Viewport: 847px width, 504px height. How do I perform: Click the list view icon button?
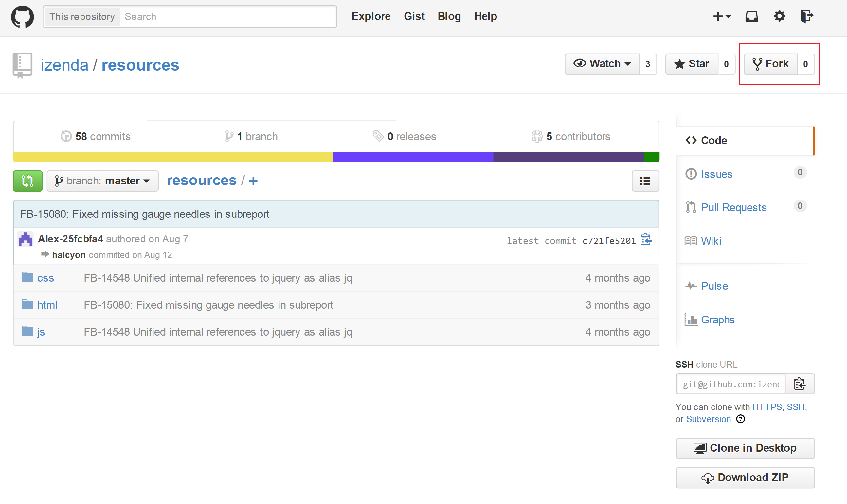(645, 181)
